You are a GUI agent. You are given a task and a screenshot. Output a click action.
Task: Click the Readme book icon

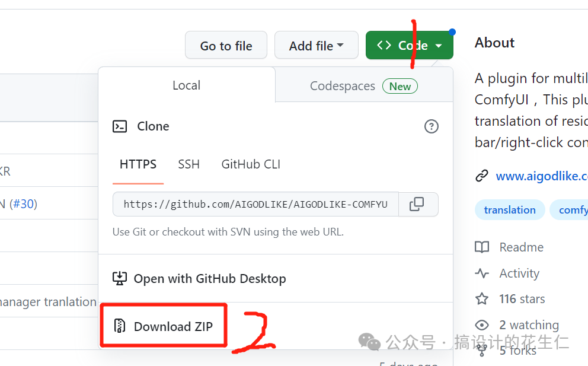point(482,247)
